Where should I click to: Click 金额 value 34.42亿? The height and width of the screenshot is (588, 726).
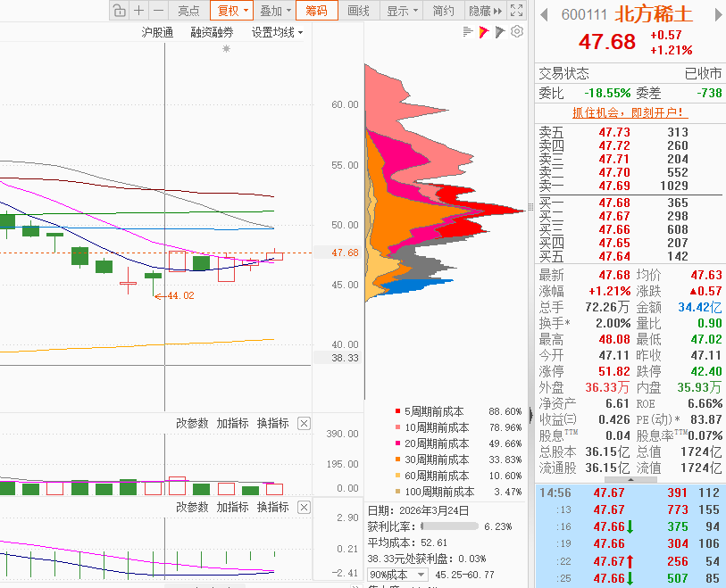click(x=699, y=307)
